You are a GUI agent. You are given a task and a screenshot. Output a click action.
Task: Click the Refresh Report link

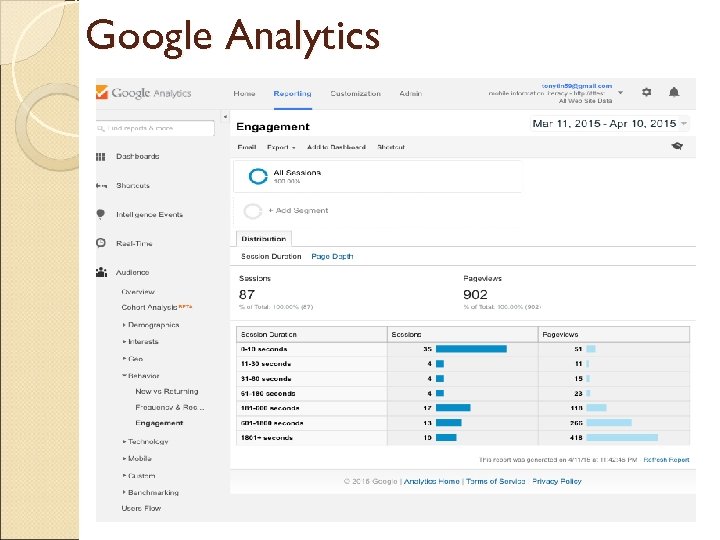(x=668, y=460)
